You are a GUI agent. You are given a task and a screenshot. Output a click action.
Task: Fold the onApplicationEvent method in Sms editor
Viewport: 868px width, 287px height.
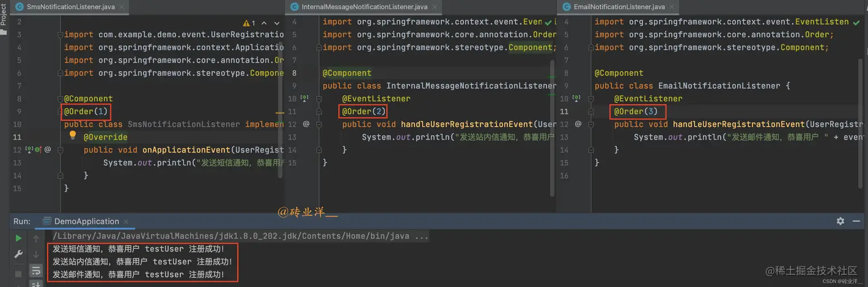(x=61, y=149)
